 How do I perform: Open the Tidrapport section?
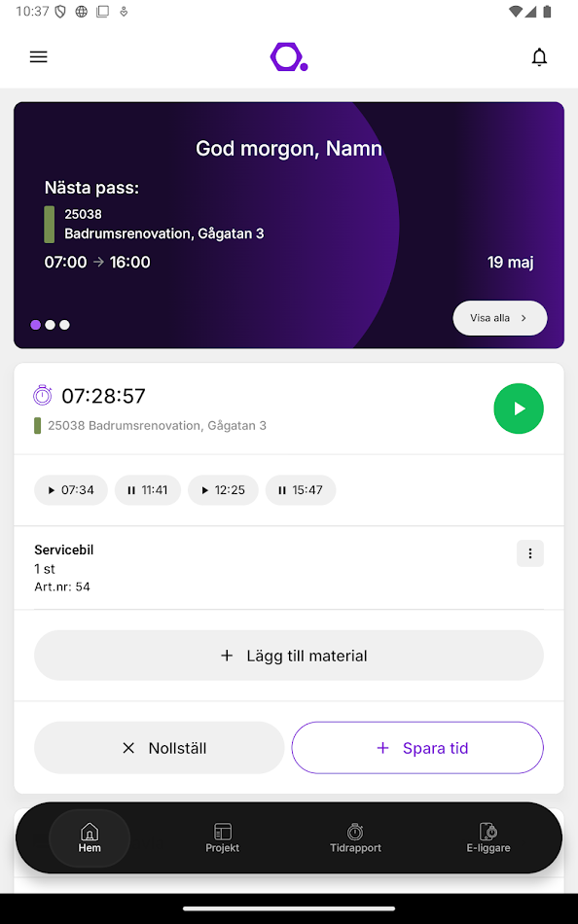[355, 837]
